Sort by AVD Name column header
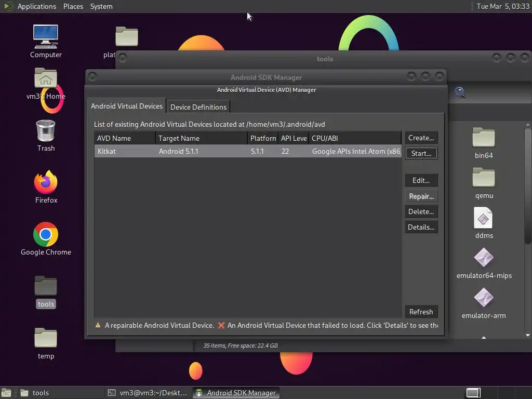 [125, 138]
